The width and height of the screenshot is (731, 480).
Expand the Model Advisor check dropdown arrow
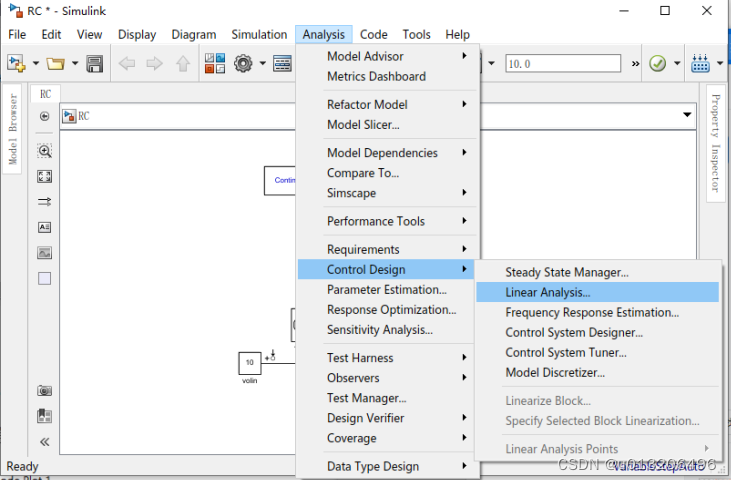[677, 63]
